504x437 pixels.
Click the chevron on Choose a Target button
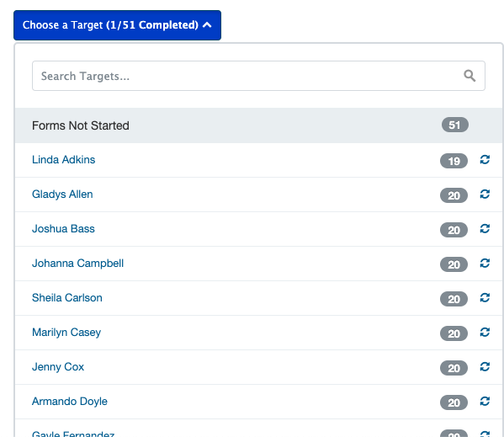tap(207, 25)
